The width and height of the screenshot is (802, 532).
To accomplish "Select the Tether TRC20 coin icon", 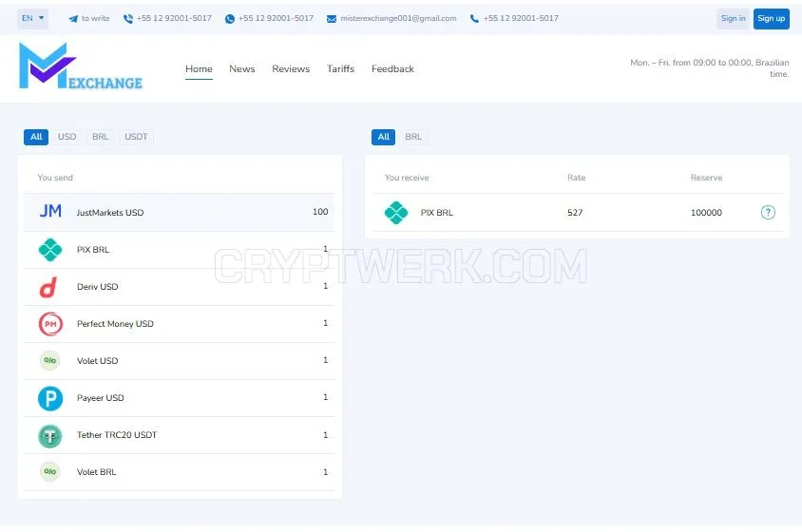I will pyautogui.click(x=50, y=436).
